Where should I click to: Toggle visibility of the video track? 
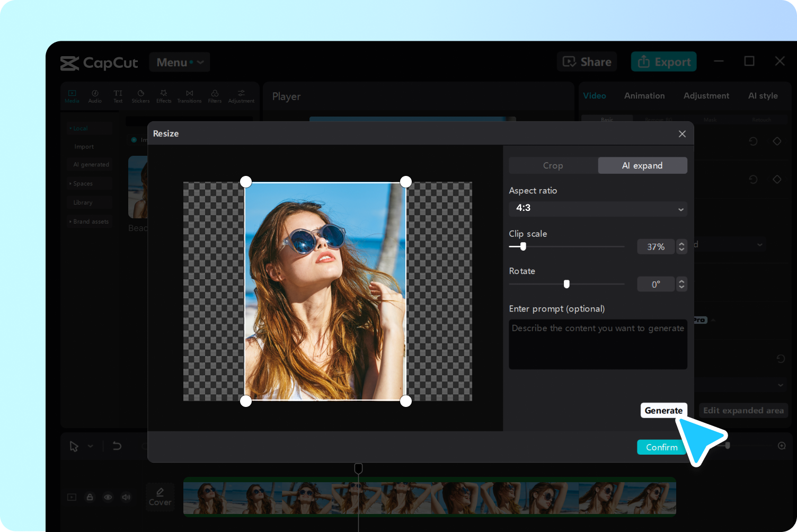[x=108, y=497]
